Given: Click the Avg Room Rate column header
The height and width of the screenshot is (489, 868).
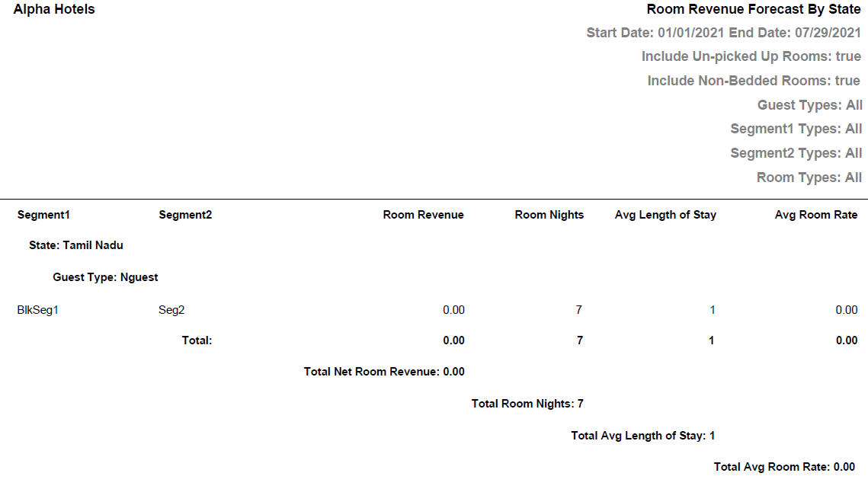Looking at the screenshot, I should coord(815,215).
